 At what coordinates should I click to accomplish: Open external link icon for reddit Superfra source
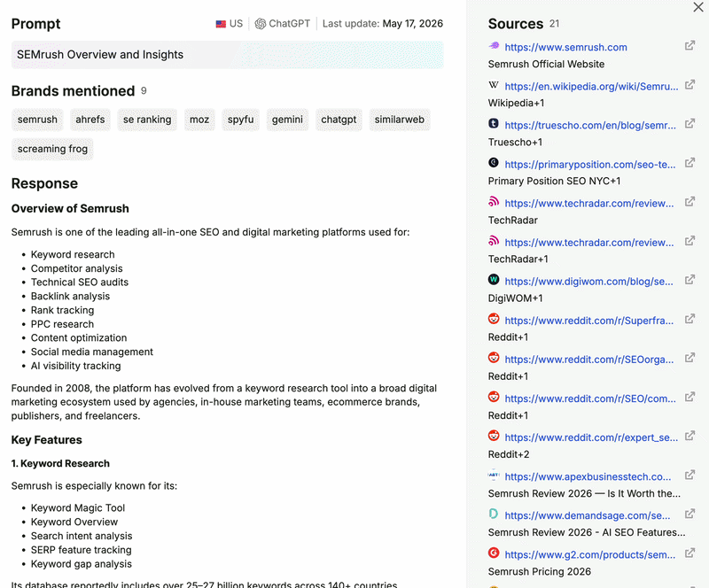(690, 319)
